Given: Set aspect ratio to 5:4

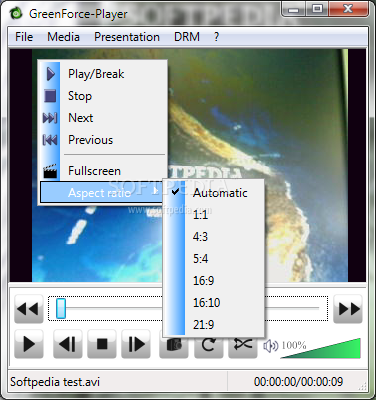Looking at the screenshot, I should (214, 259).
